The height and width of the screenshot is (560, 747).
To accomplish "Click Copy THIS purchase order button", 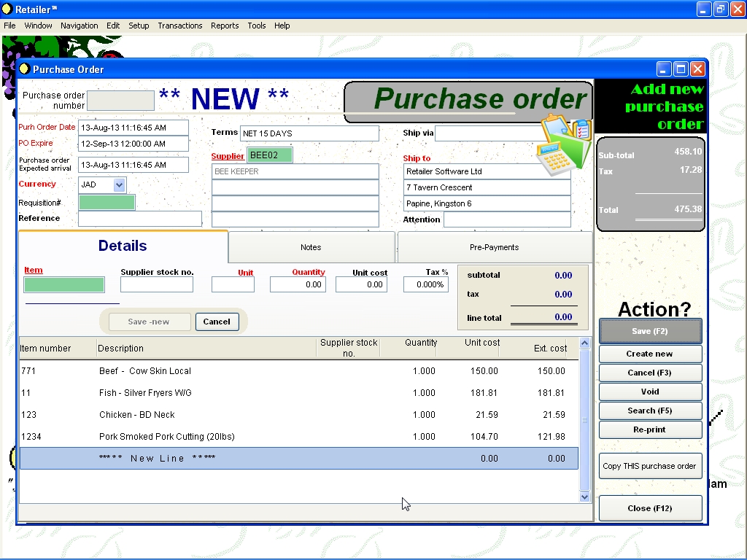I will [650, 467].
